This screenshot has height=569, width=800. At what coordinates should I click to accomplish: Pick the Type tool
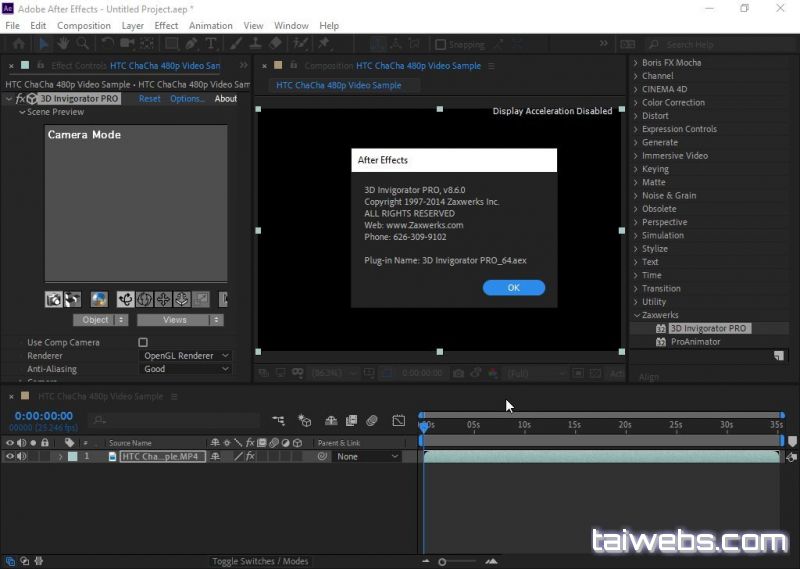click(211, 44)
